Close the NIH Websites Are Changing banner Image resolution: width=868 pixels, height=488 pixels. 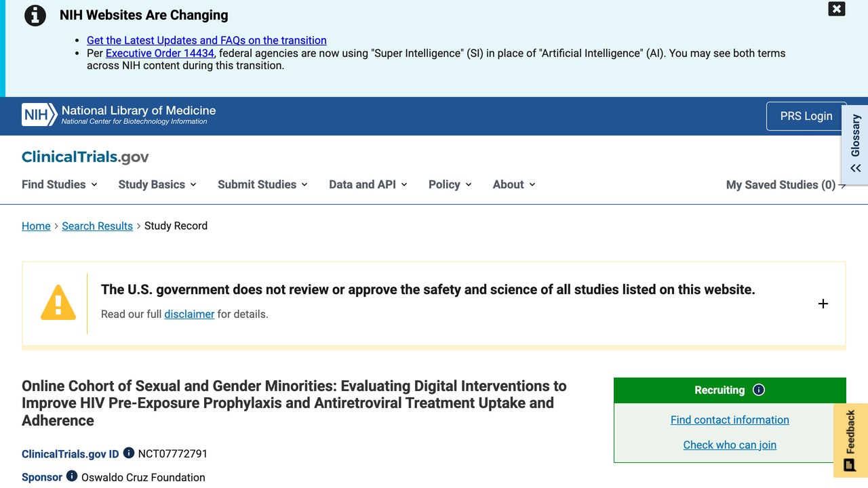837,9
